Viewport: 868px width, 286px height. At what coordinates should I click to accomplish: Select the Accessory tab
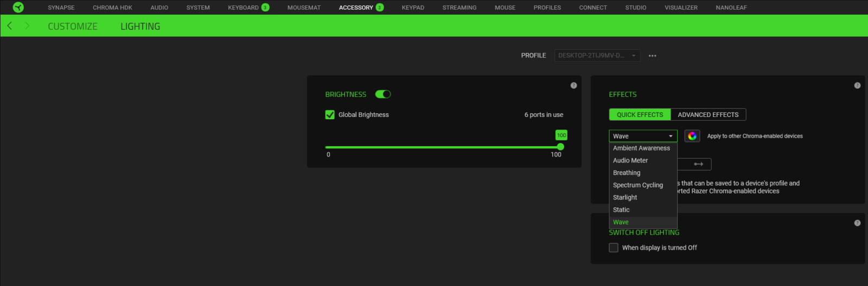pyautogui.click(x=356, y=8)
